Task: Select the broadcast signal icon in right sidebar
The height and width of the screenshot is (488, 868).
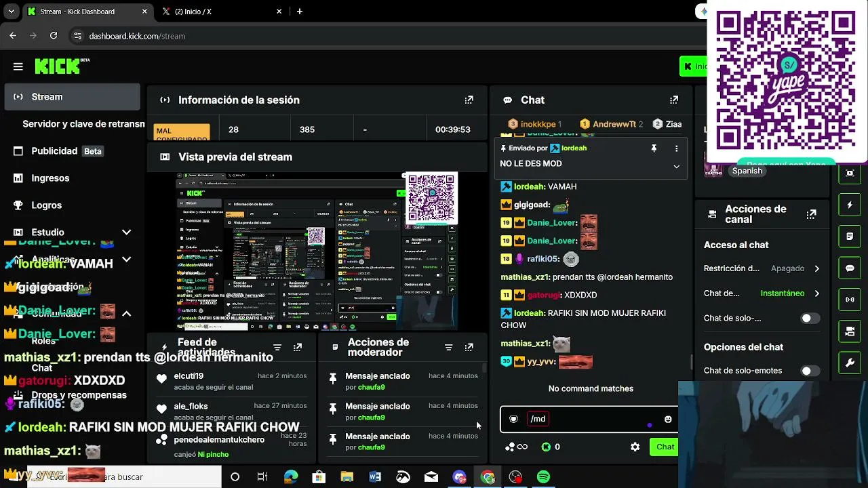Action: [850, 300]
